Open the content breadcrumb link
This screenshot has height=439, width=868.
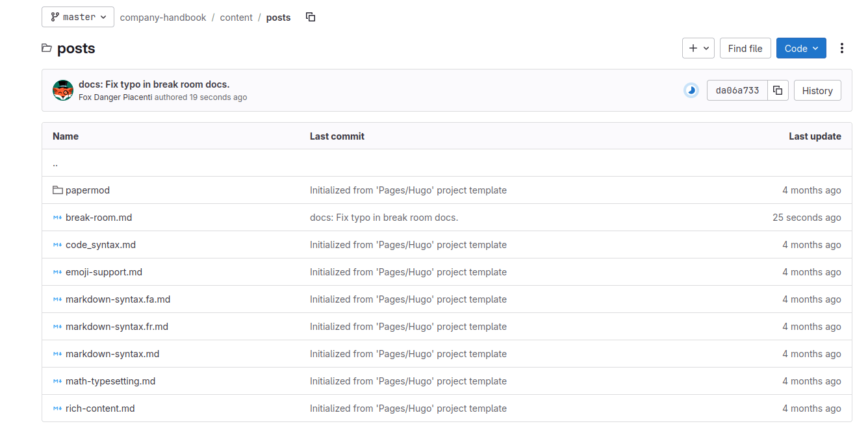pos(236,18)
